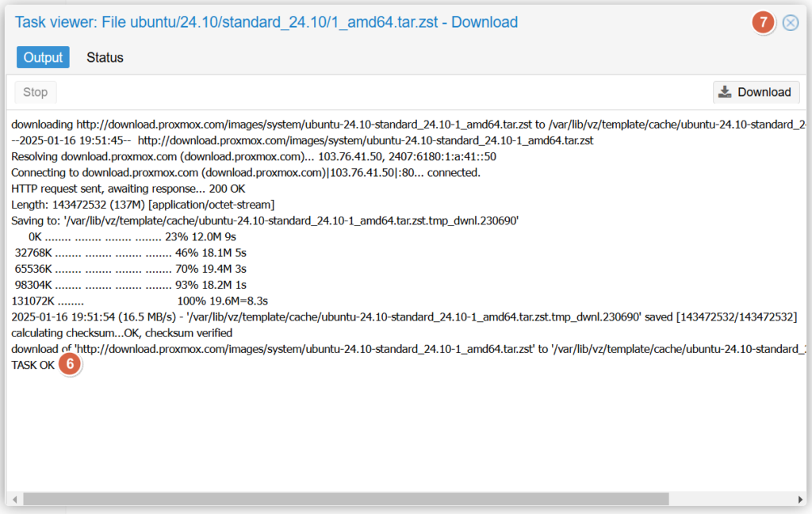Click the download arrow icon on the Download button
Screen dimensions: 812x514
point(725,92)
